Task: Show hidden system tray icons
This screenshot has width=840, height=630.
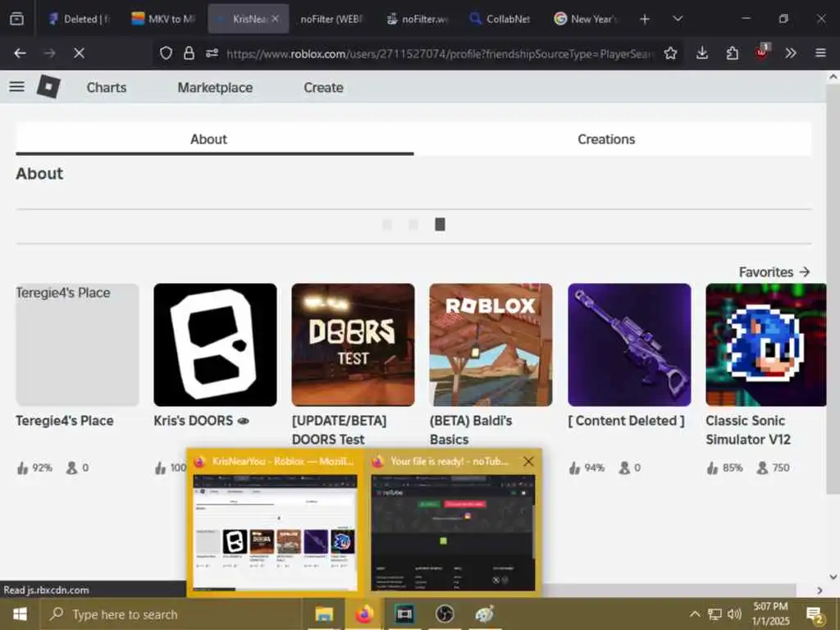Action: click(x=694, y=614)
